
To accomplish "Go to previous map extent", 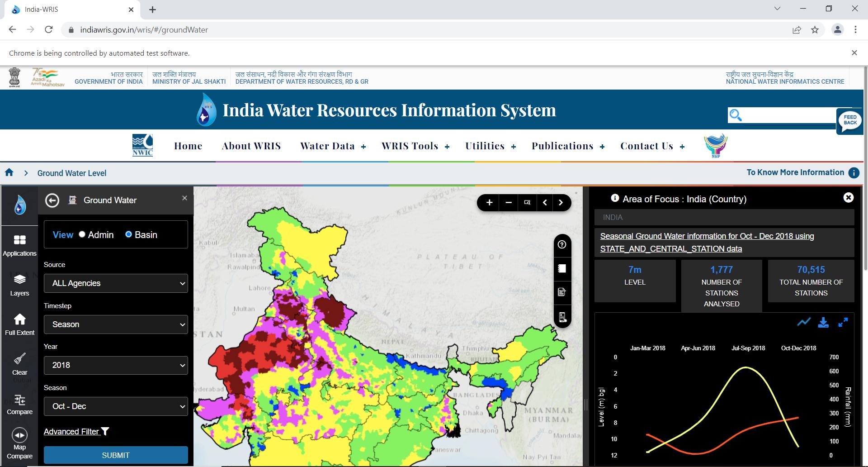I will pos(545,203).
